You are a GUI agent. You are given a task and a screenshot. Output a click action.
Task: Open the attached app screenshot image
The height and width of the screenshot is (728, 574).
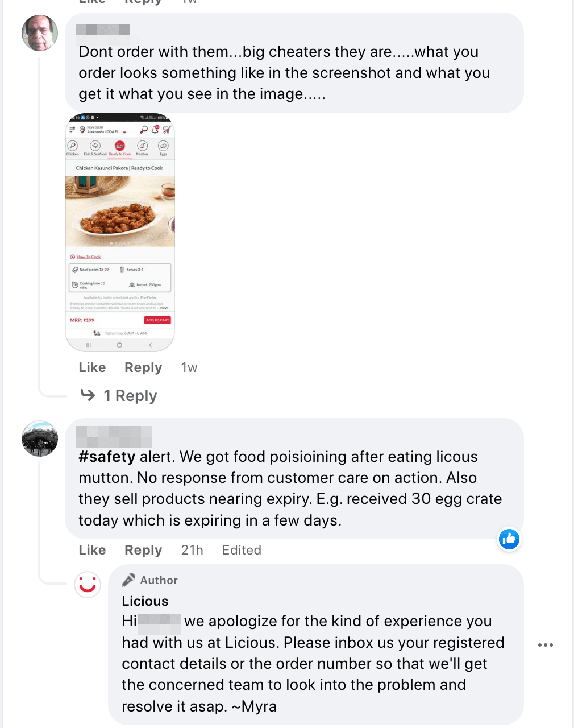click(x=120, y=232)
